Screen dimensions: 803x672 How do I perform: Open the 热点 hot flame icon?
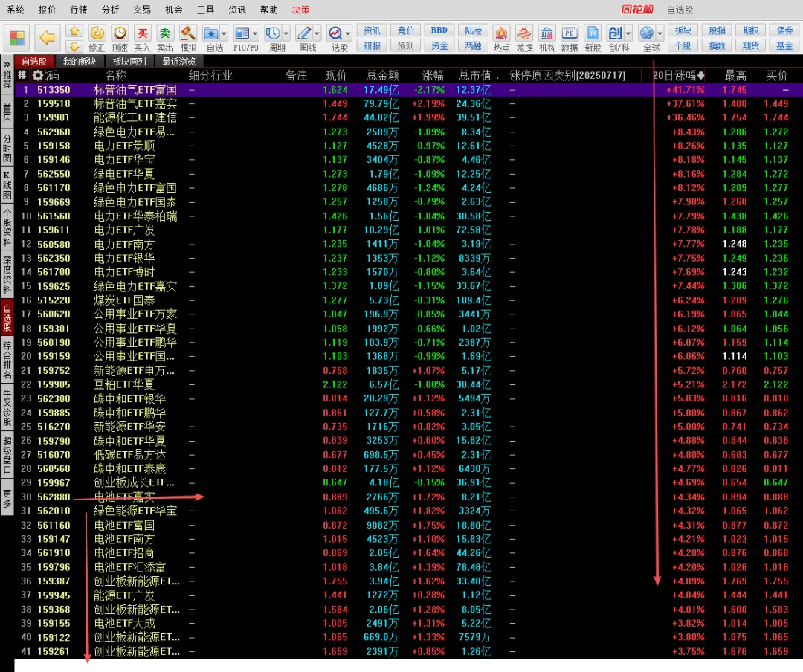tap(501, 33)
